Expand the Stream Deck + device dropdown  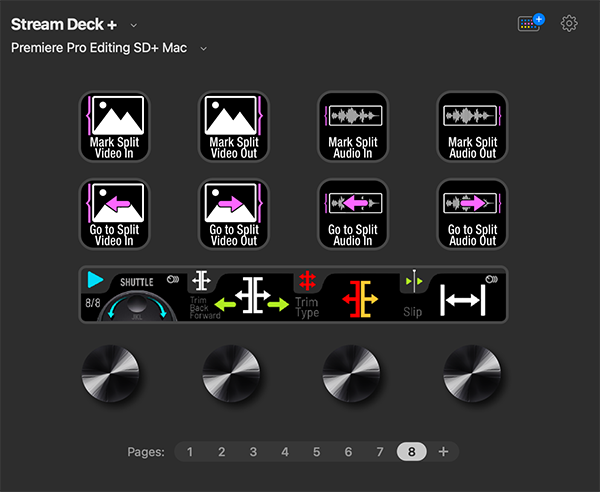click(x=134, y=25)
